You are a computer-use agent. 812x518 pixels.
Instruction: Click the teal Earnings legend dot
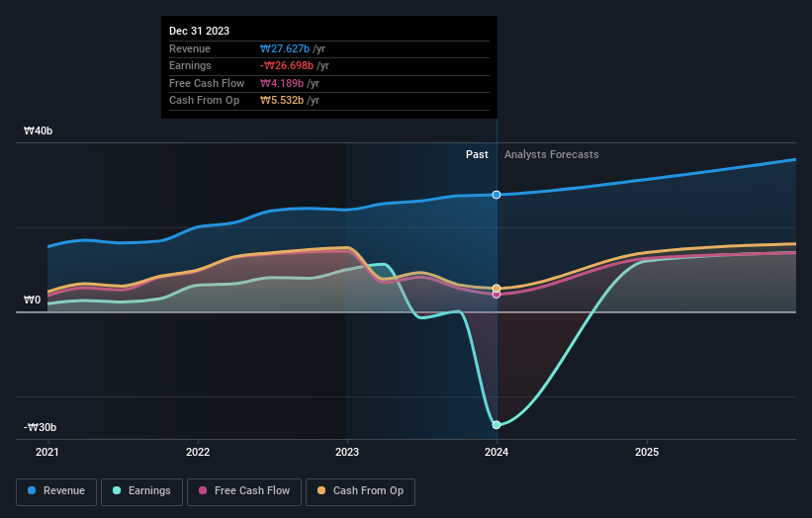coord(117,490)
